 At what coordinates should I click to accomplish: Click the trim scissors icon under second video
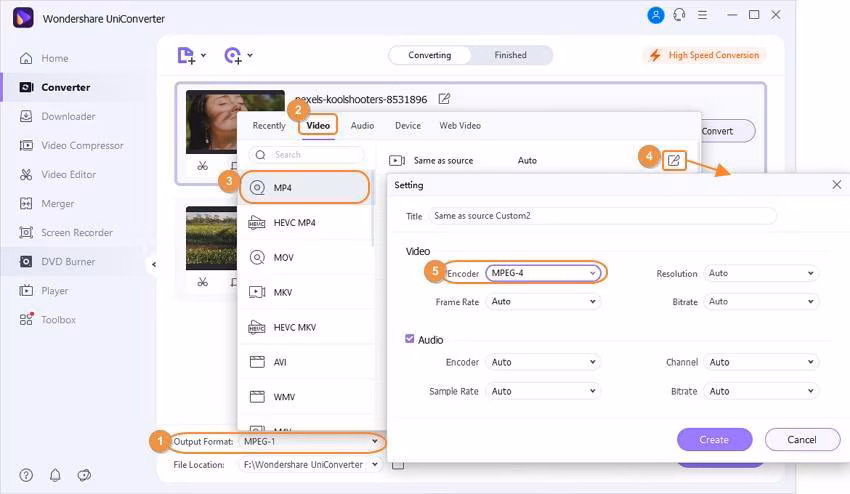pyautogui.click(x=203, y=281)
